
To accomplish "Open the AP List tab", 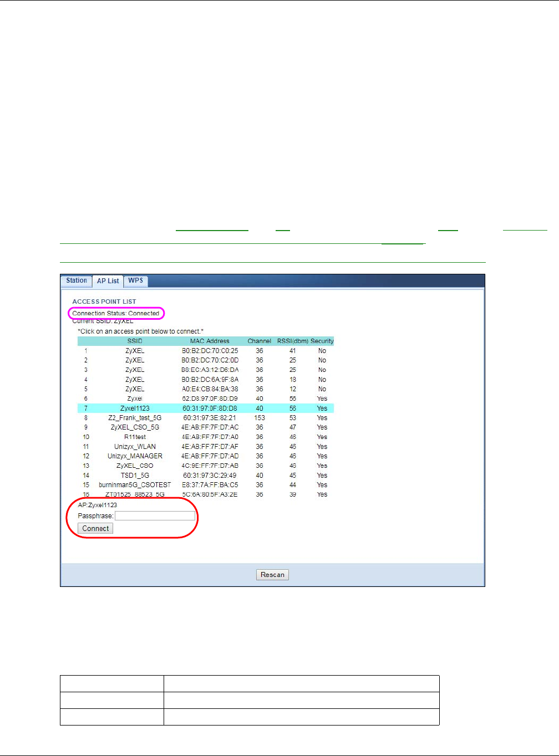I will pyautogui.click(x=108, y=281).
